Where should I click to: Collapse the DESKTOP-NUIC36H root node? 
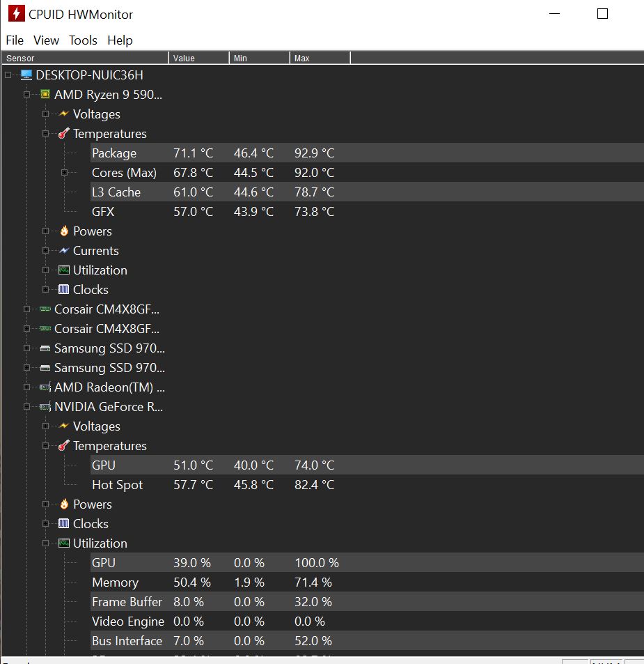8,75
